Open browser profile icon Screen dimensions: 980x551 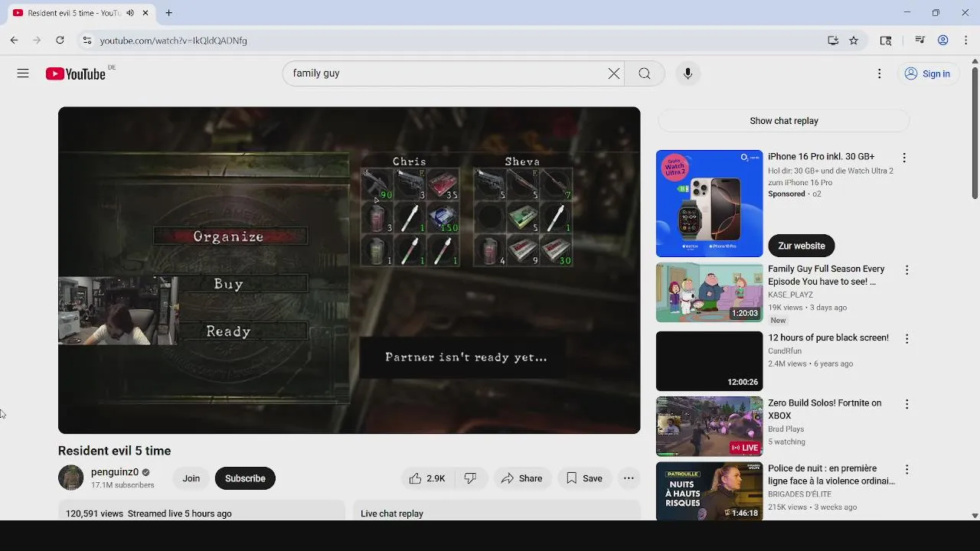[x=943, y=41]
